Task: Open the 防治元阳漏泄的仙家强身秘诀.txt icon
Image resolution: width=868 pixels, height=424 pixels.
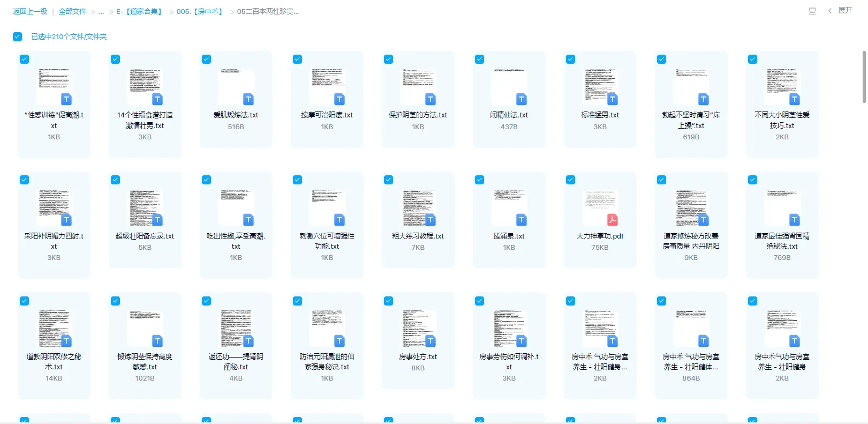Action: 327,329
